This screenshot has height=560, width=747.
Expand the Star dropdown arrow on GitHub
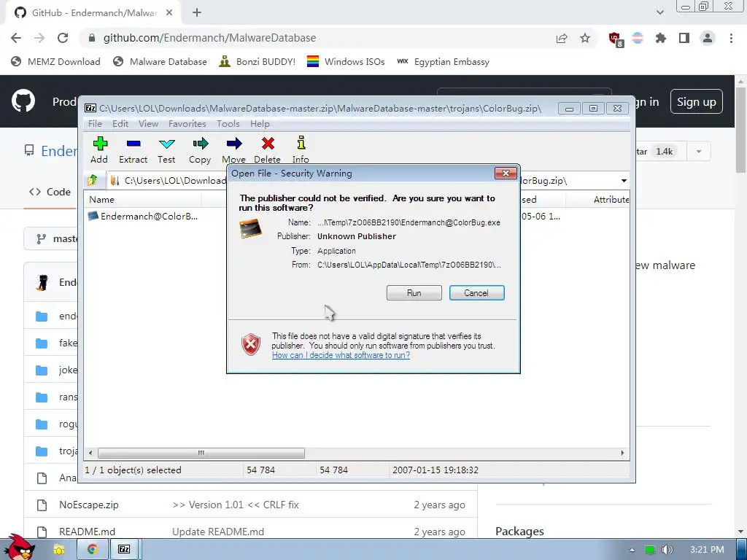coord(698,152)
